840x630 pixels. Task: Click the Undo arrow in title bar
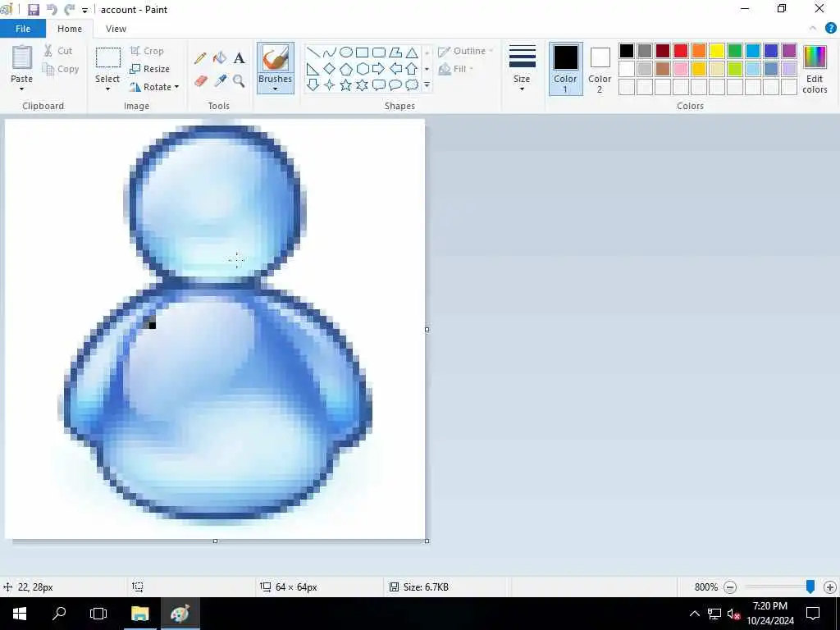pyautogui.click(x=52, y=10)
